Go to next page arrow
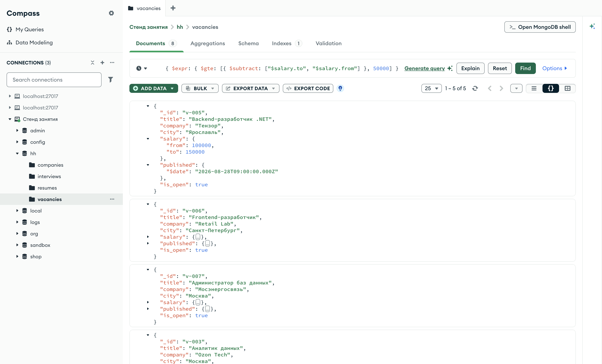Screen dimensions: 602x364 point(501,88)
